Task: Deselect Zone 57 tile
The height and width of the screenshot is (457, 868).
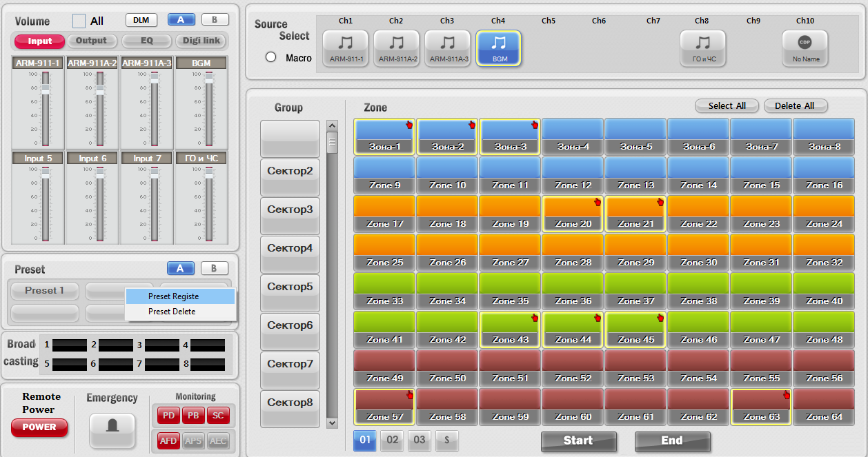Action: coord(384,407)
